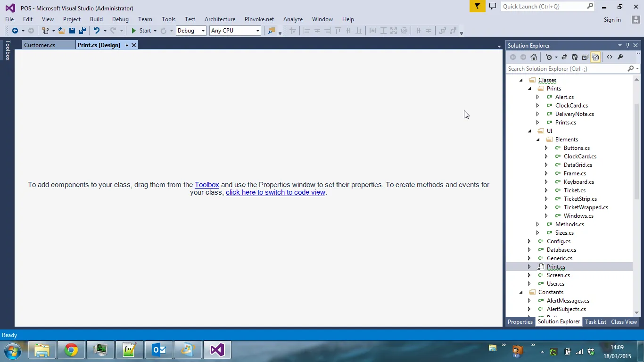Click the Home icon in Solution Explorer
Viewport: 644px width, 362px height.
pos(534,57)
